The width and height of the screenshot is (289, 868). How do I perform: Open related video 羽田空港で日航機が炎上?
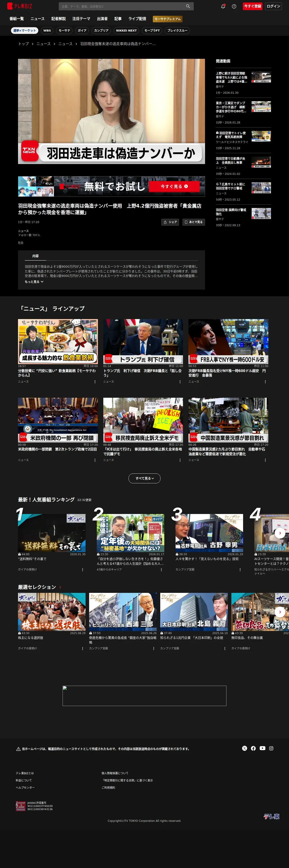point(243,166)
